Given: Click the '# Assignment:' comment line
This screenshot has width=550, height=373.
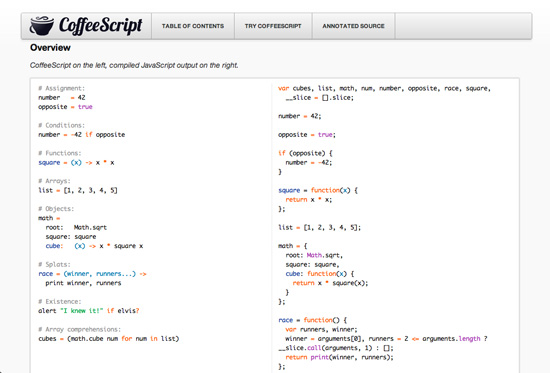Looking at the screenshot, I should 61,88.
